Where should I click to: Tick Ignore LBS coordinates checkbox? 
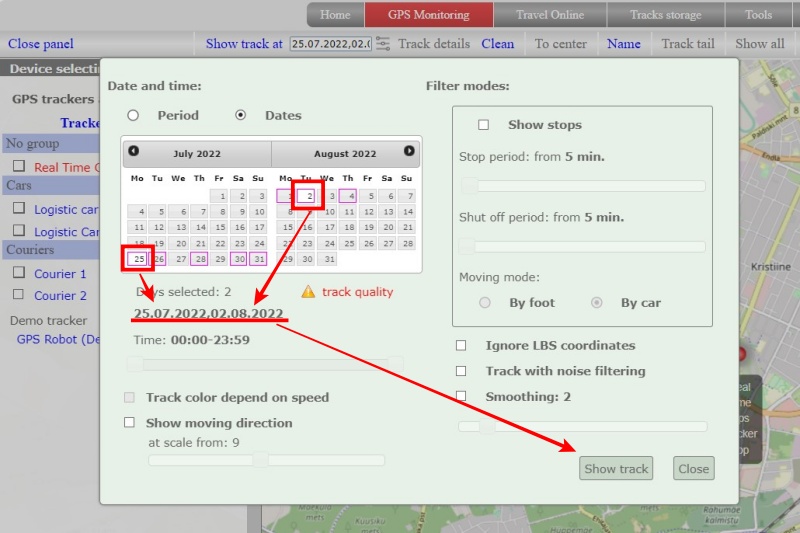[x=461, y=345]
